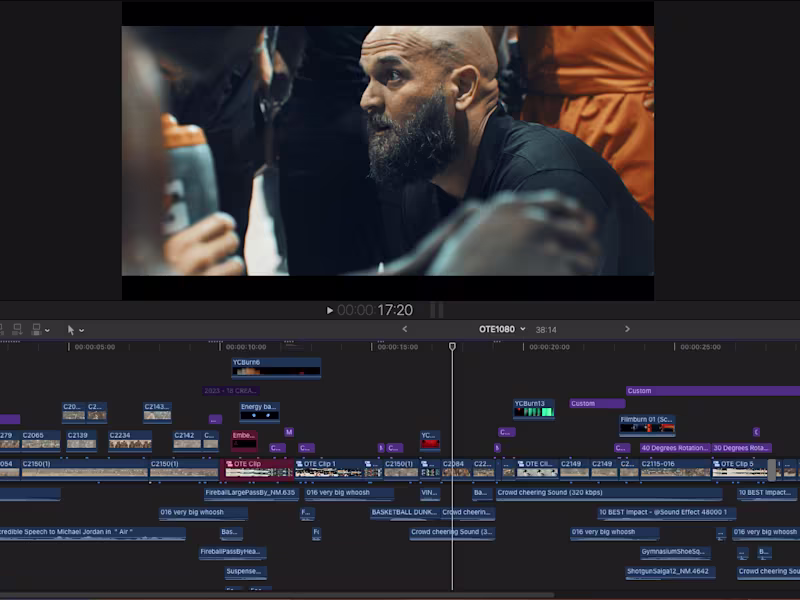The image size is (800, 600).
Task: Select the 30 Degrees Rota... title
Action: (741, 448)
